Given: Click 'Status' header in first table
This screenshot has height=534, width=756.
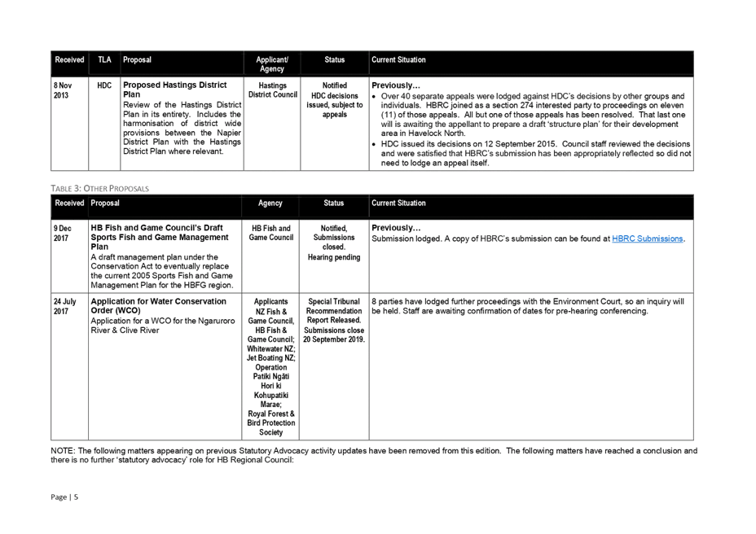Looking at the screenshot, I should pos(334,59).
